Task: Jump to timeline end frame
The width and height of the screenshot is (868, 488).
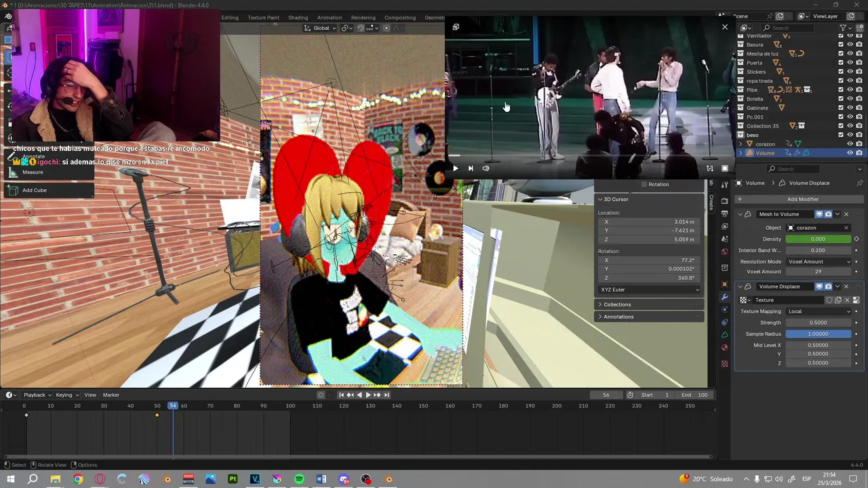Action: coord(387,395)
